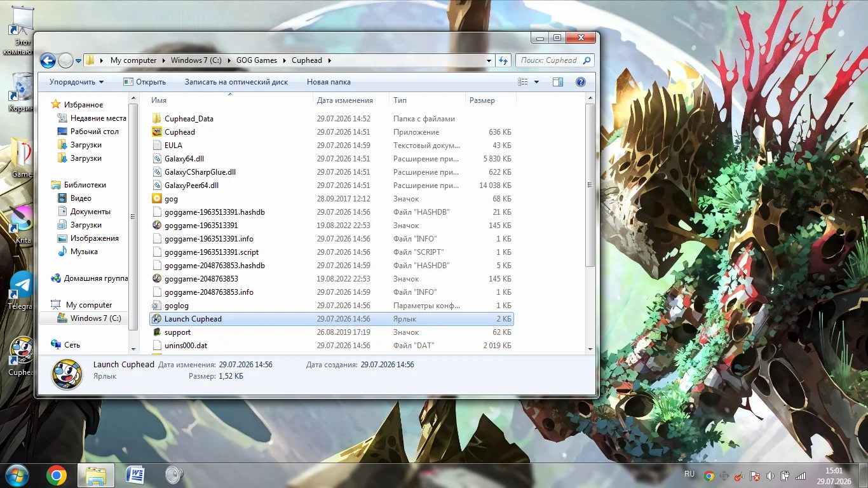
Task: Click the Открыть toolbar button
Action: pyautogui.click(x=144, y=82)
